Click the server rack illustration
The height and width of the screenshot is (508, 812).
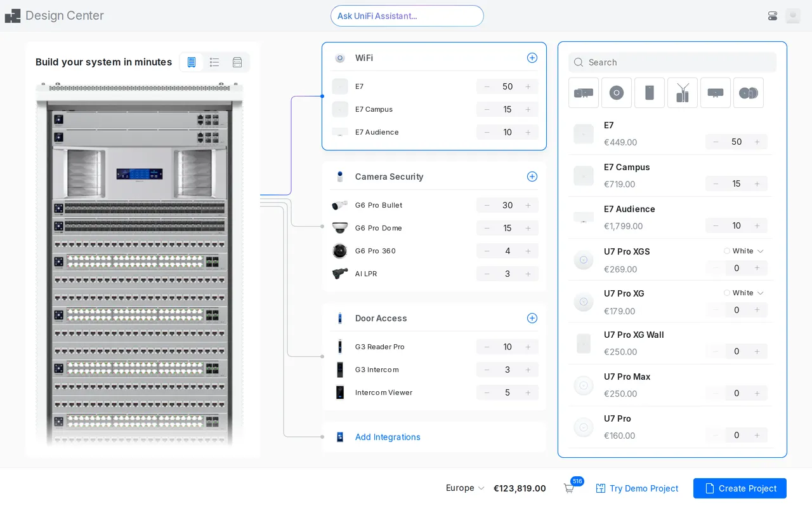pyautogui.click(x=140, y=264)
